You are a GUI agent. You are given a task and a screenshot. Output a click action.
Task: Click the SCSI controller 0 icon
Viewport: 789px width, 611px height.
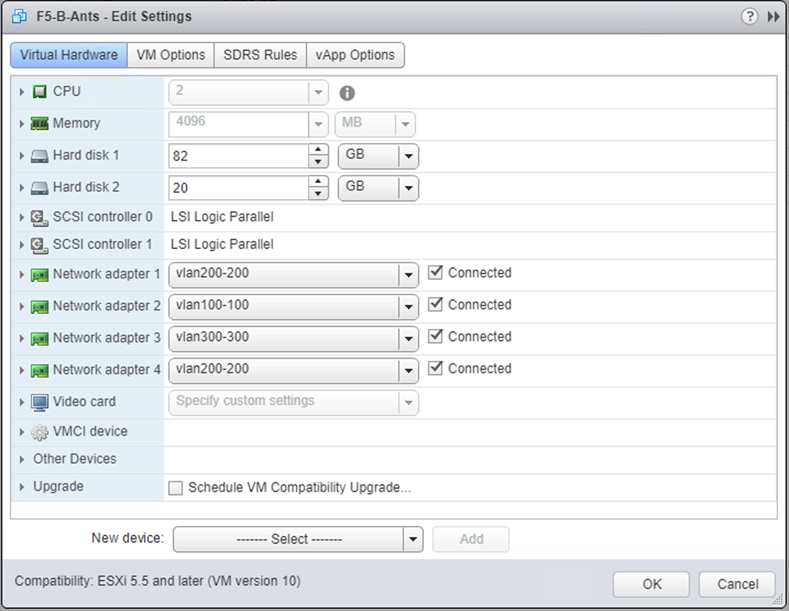(40, 217)
